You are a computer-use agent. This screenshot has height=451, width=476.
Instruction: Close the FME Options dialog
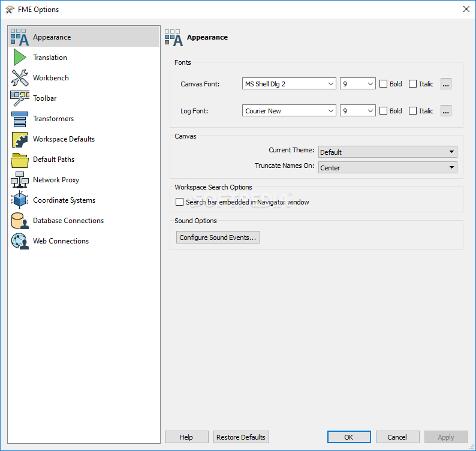[466, 9]
